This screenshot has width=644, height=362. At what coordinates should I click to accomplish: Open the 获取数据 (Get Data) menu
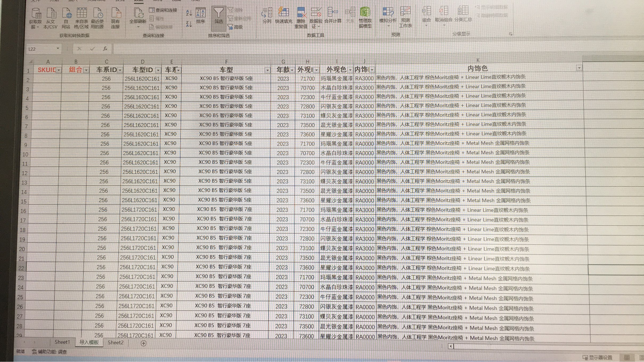coord(36,18)
